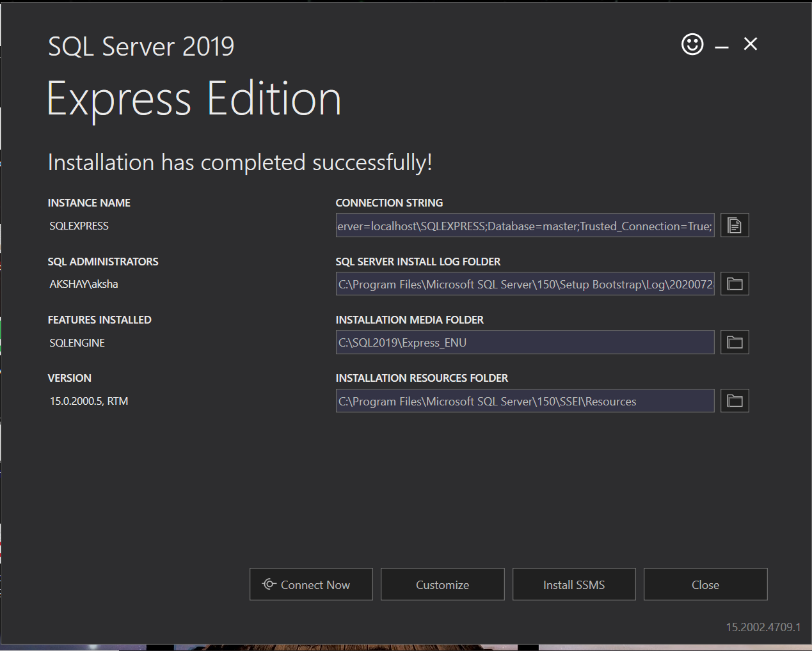Open the SQL Server install log folder
The width and height of the screenshot is (812, 651).
tap(735, 284)
